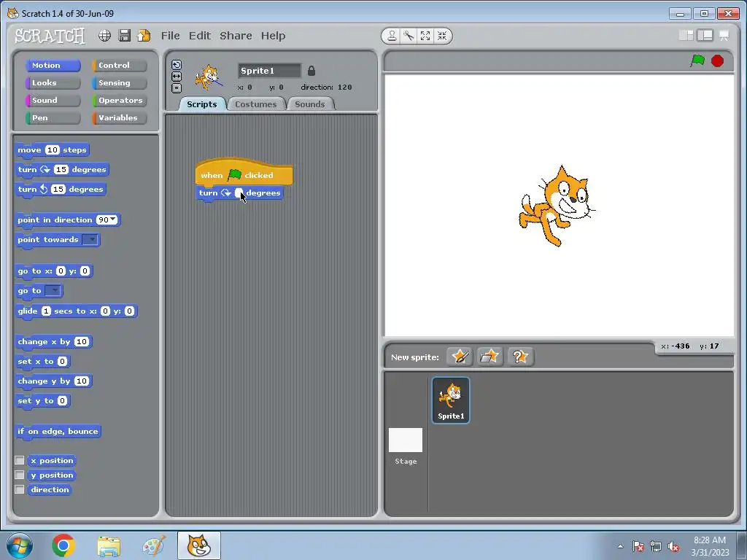Open the go to target dropdown
Viewport: 747px width, 560px height.
point(53,290)
